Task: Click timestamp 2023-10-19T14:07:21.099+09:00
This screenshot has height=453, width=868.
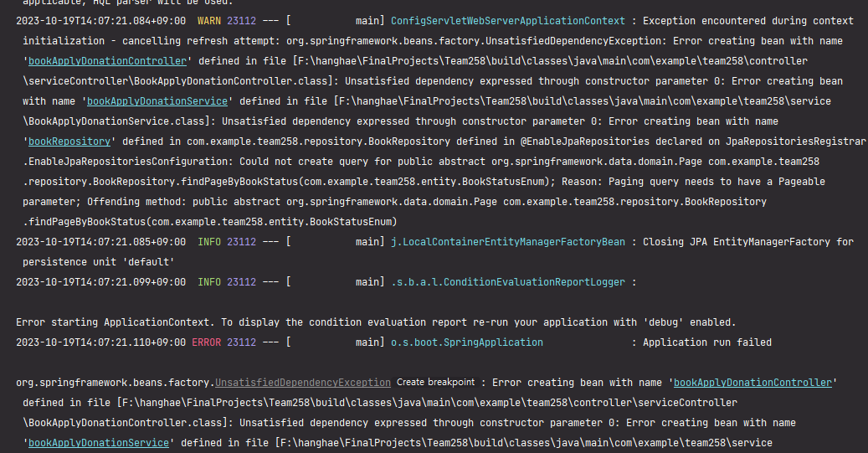Action: pos(100,282)
